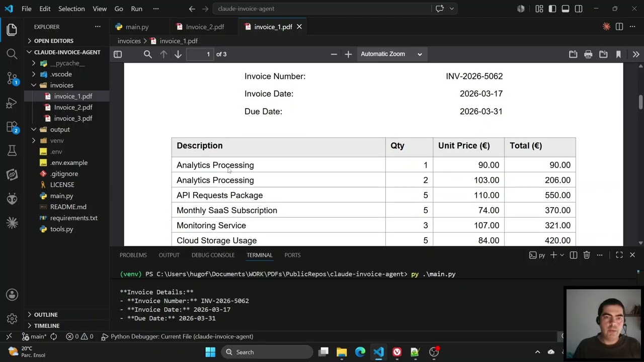The width and height of the screenshot is (644, 362).
Task: Split the editor to the right
Action: [x=619, y=27]
